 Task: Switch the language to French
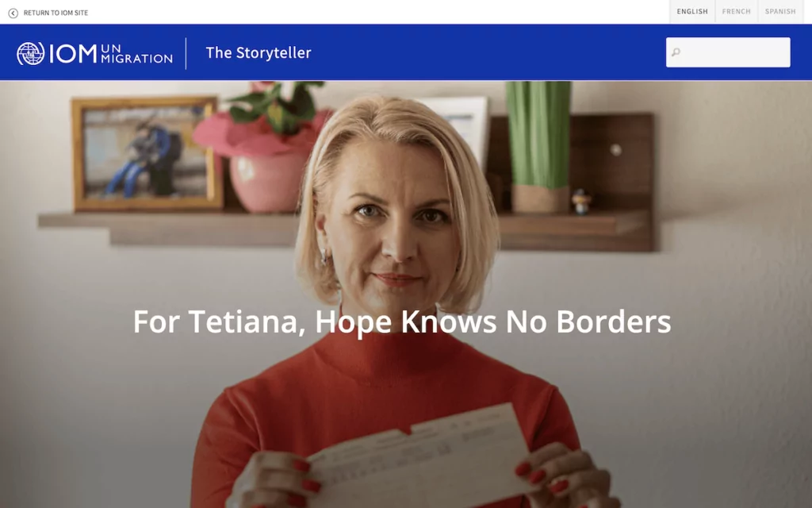coord(736,11)
